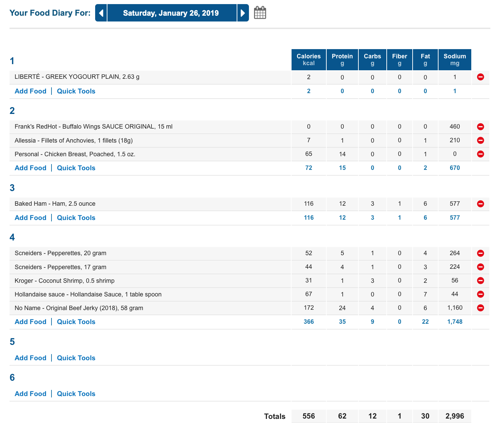Open the calendar date picker icon
The height and width of the screenshot is (423, 504).
(260, 13)
